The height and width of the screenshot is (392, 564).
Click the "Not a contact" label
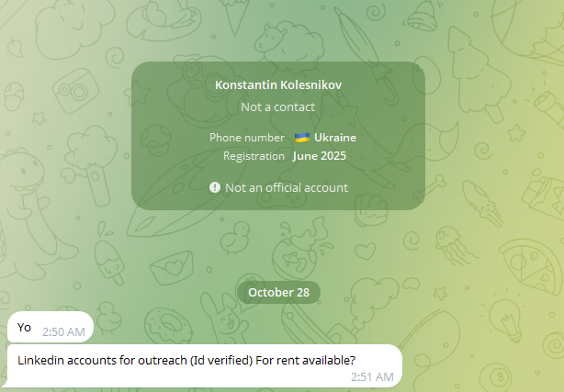pos(278,106)
